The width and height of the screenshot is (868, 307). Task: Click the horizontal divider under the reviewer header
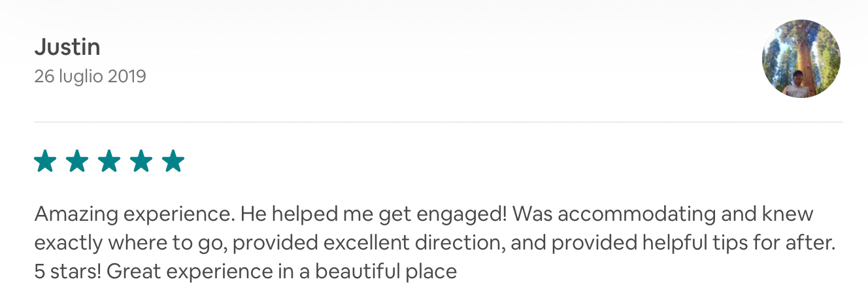click(438, 122)
